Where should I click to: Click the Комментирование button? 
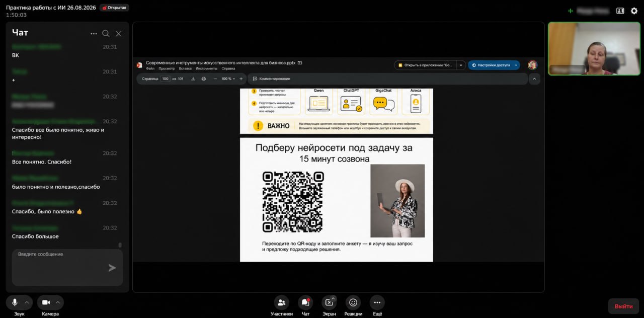tap(272, 78)
